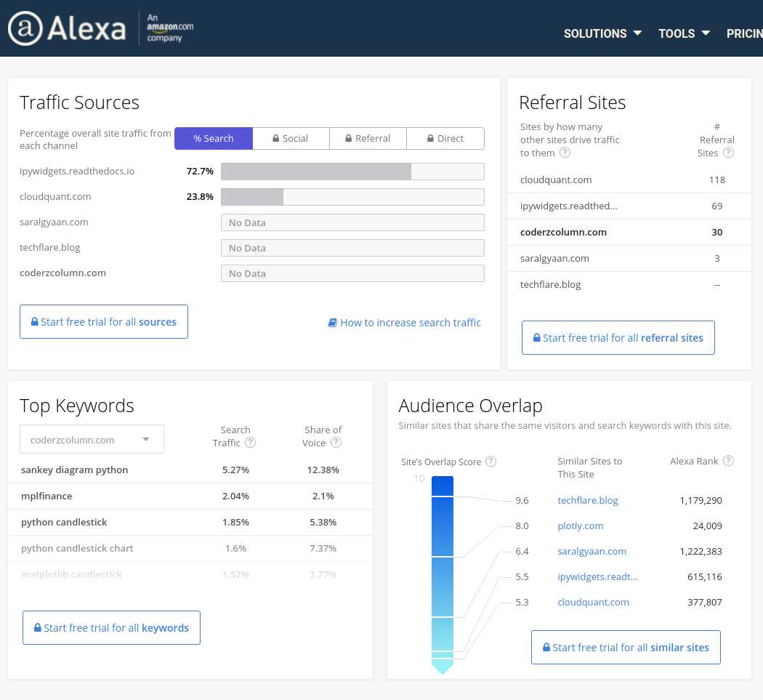Click Start free trial for all referral sites
763x700 pixels.
618,337
